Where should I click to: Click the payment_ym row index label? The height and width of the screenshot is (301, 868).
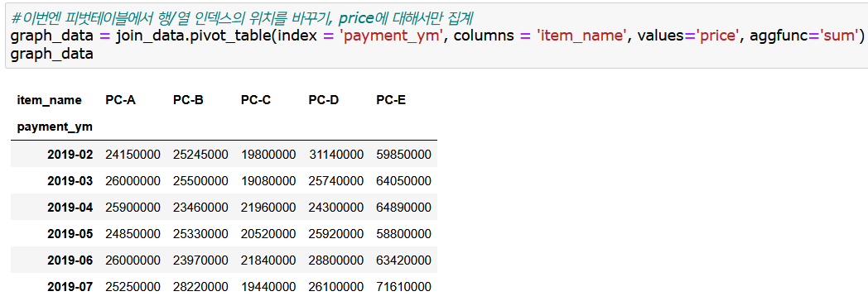tap(55, 127)
